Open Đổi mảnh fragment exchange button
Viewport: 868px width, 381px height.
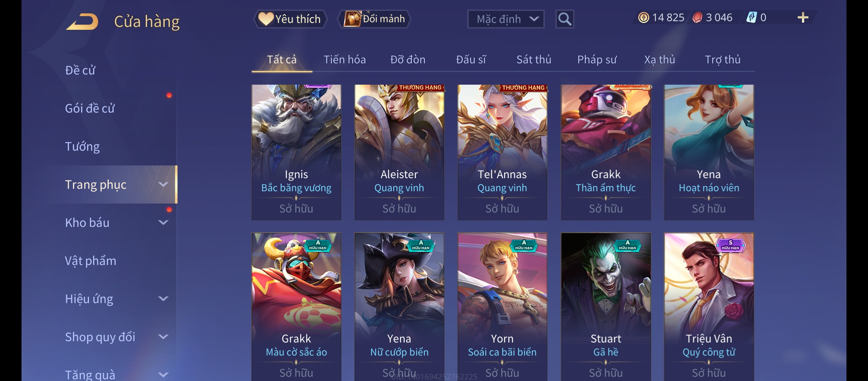coord(375,19)
